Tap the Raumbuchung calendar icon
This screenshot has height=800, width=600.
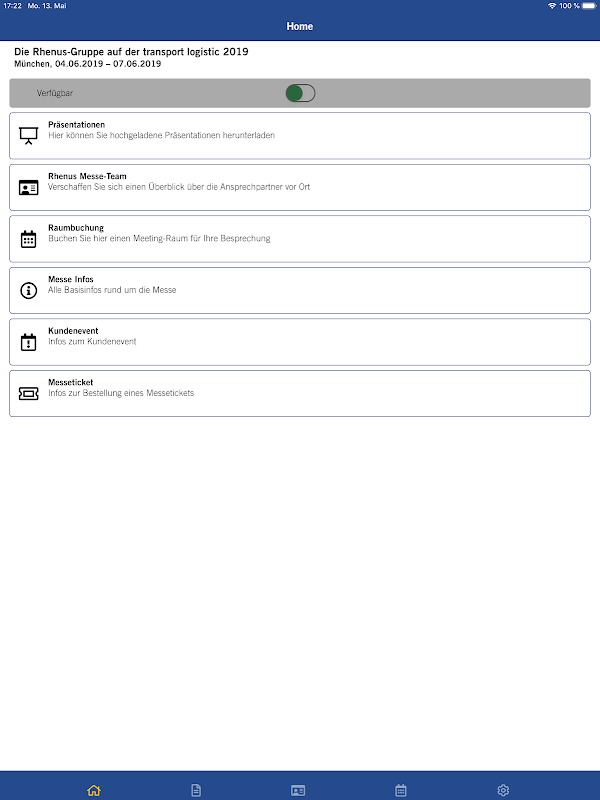tap(29, 239)
